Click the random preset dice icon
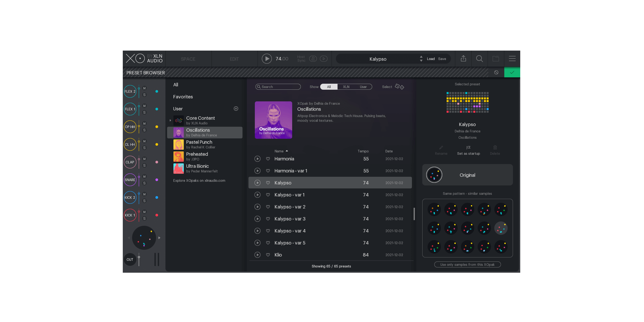644x322 pixels. (x=399, y=87)
